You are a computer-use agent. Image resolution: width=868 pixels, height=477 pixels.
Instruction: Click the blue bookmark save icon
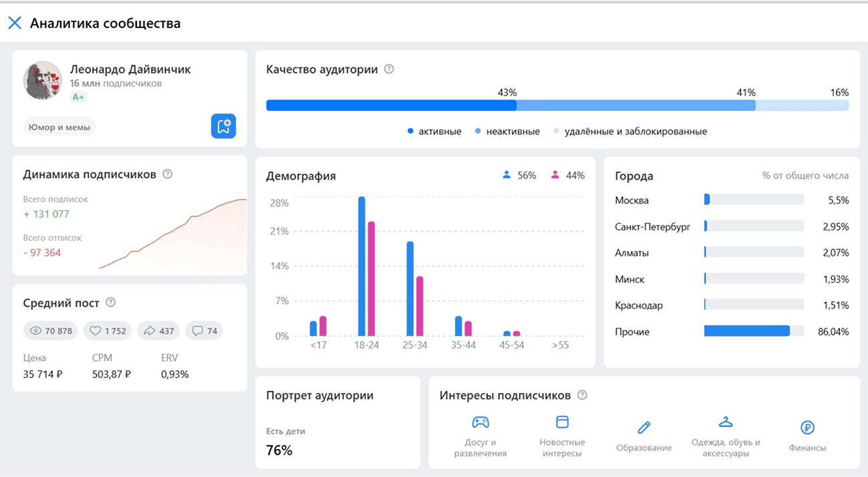tap(224, 126)
